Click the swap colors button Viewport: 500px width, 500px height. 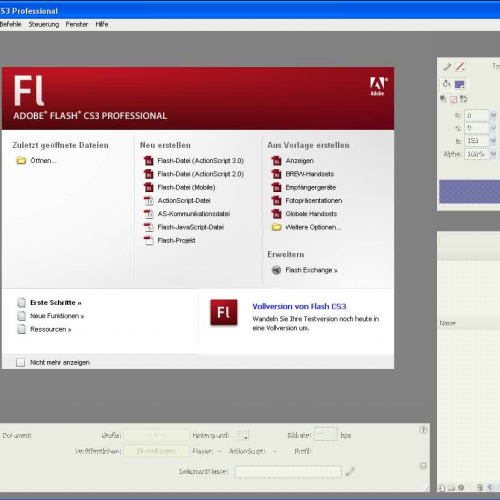pyautogui.click(x=464, y=99)
